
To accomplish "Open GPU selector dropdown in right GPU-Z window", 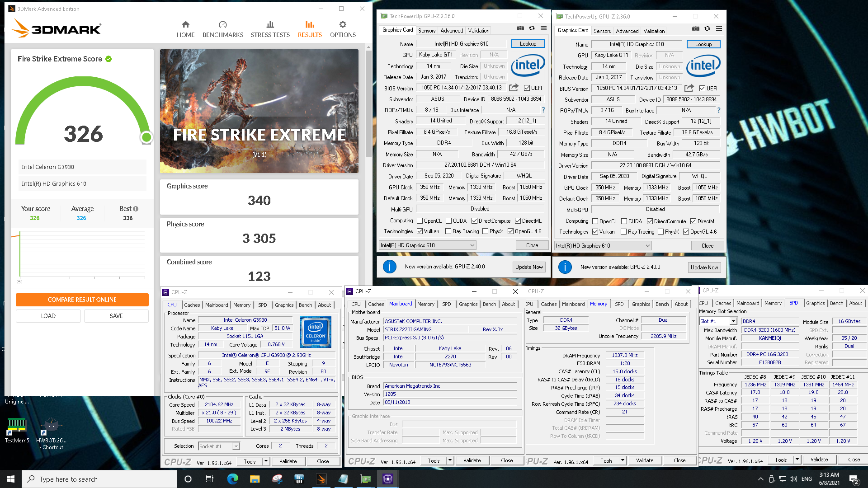I will click(x=603, y=246).
